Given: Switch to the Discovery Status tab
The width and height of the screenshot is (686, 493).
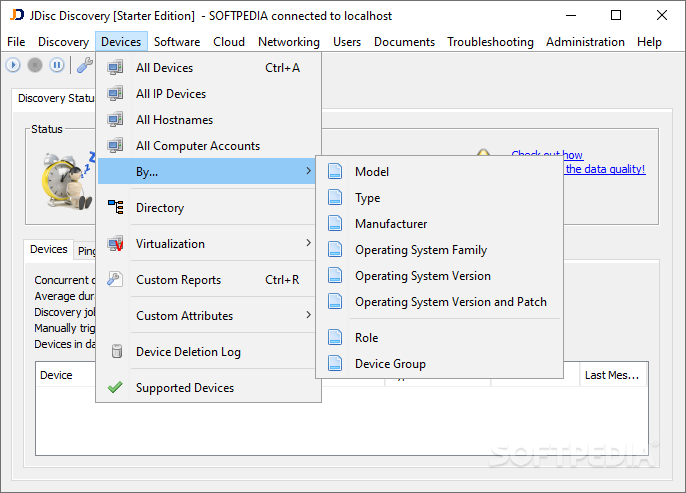Looking at the screenshot, I should pos(54,98).
